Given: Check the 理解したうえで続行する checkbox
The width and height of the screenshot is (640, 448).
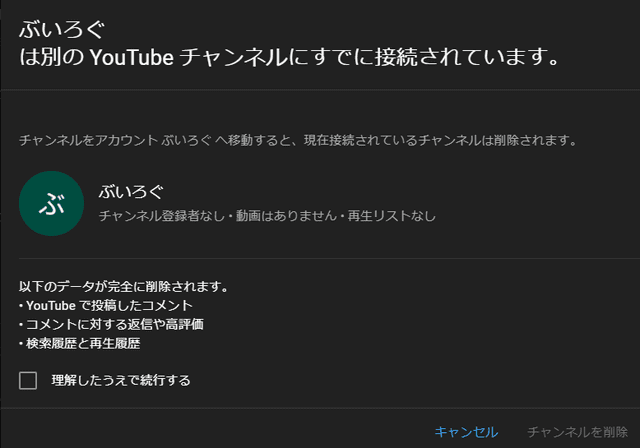Looking at the screenshot, I should pyautogui.click(x=28, y=380).
